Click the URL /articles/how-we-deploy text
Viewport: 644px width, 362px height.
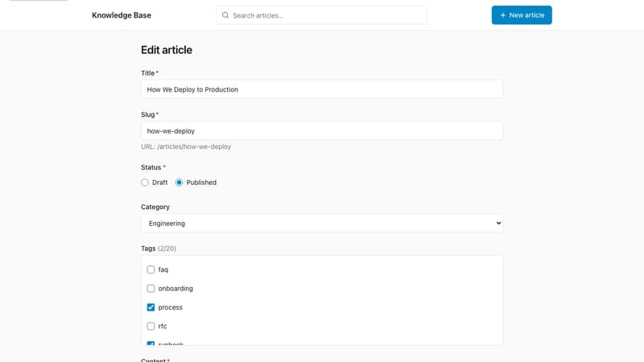(x=186, y=146)
